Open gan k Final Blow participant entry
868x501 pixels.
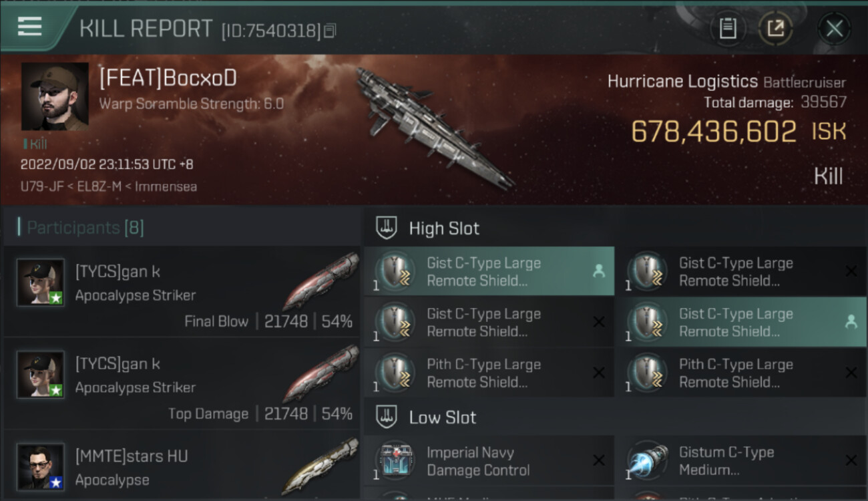(182, 291)
